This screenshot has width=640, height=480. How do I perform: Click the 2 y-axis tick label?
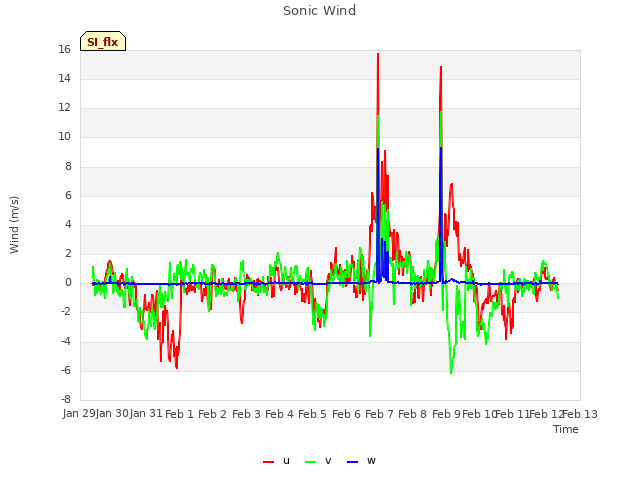click(68, 253)
